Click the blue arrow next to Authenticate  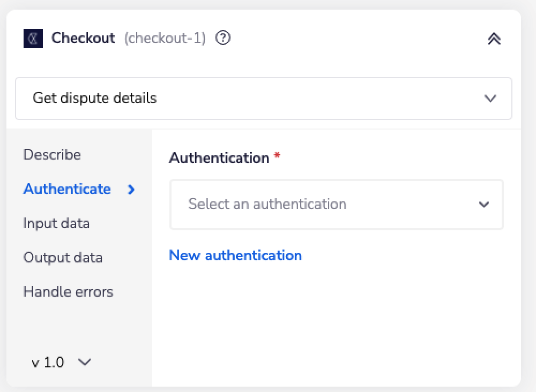130,189
